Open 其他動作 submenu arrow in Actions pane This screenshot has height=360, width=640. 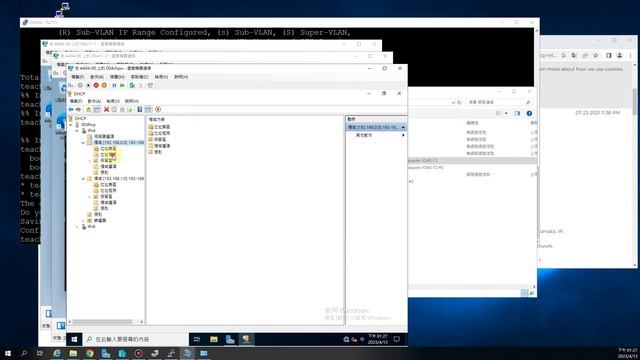(x=403, y=135)
